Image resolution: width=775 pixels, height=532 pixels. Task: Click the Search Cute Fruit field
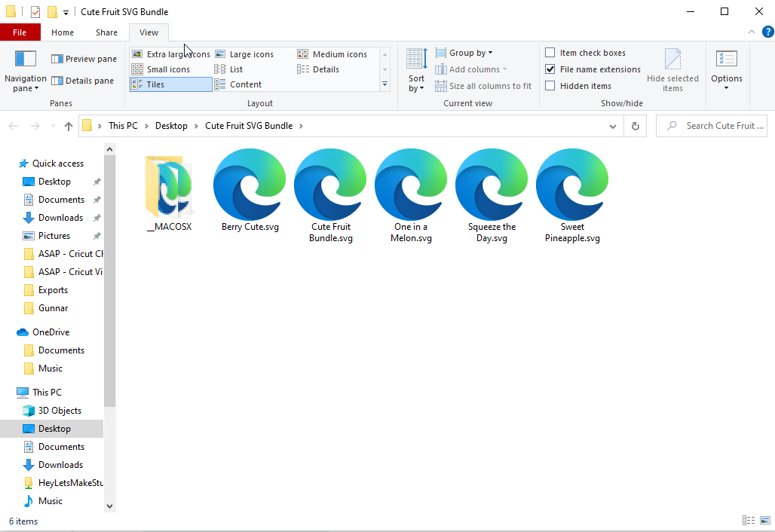(x=711, y=126)
